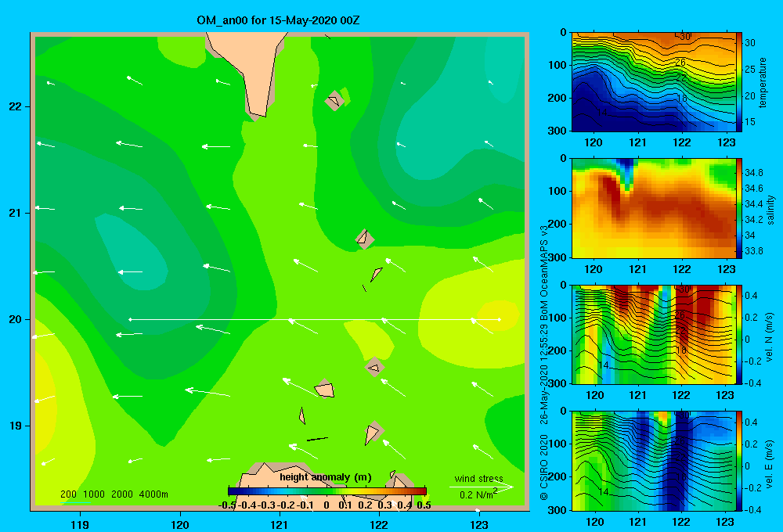Click the '26' contour label in temperature plot

tap(680, 63)
